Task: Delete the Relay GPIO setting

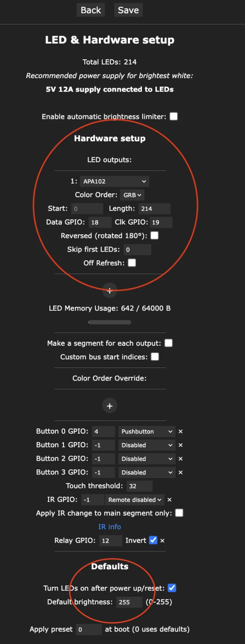Action: point(162,540)
